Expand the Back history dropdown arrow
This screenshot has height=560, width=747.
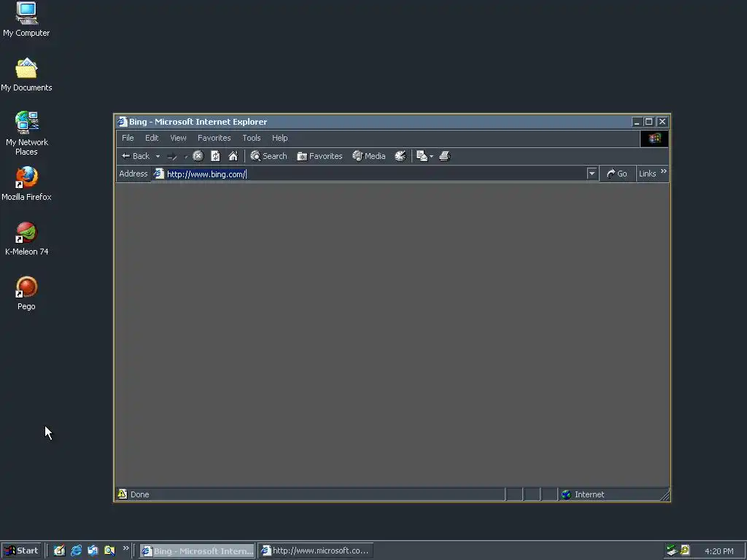158,156
